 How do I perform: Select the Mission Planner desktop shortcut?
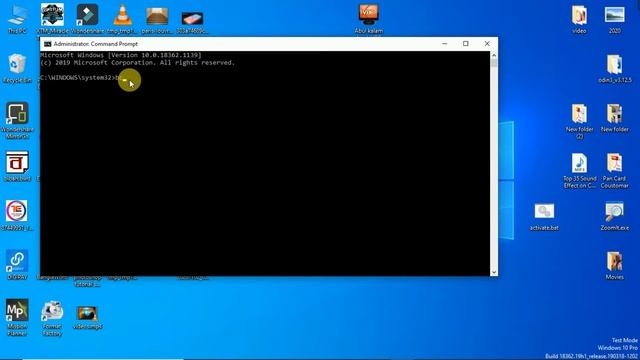coord(17,317)
